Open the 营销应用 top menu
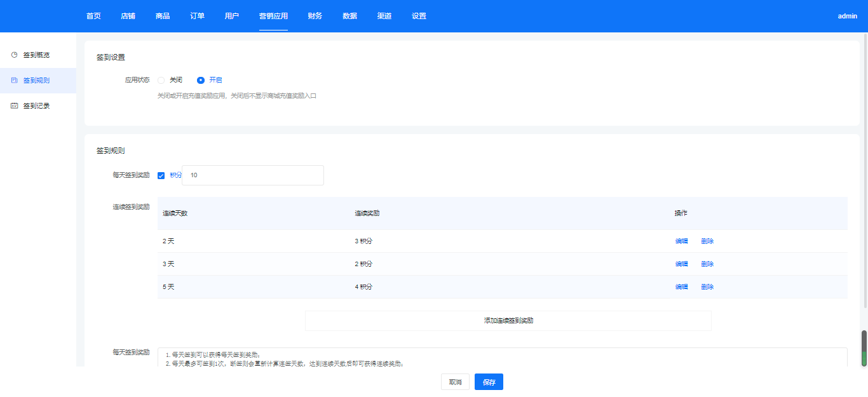Screen dimensions: 868x397 273,16
